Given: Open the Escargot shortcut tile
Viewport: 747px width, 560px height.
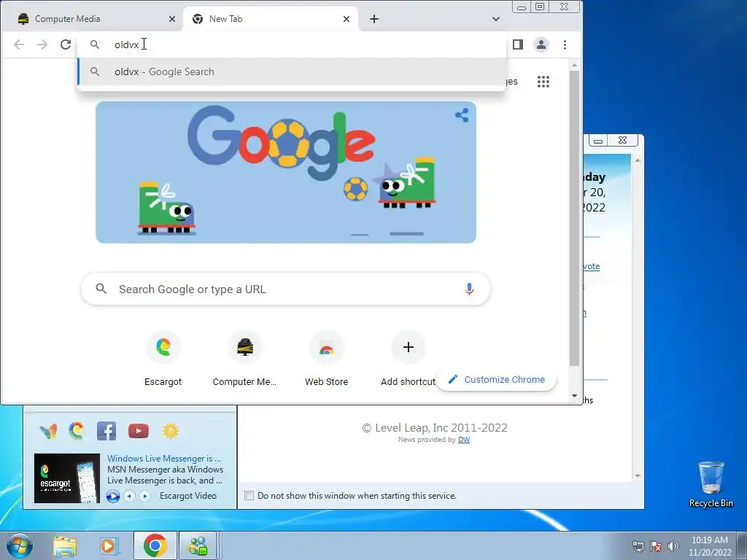Looking at the screenshot, I should coord(163,359).
